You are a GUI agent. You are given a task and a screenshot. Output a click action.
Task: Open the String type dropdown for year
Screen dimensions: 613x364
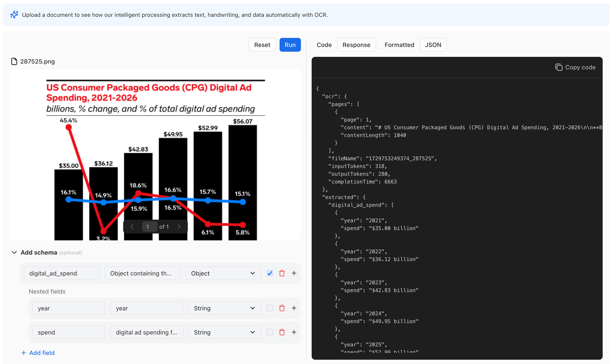[x=224, y=308]
